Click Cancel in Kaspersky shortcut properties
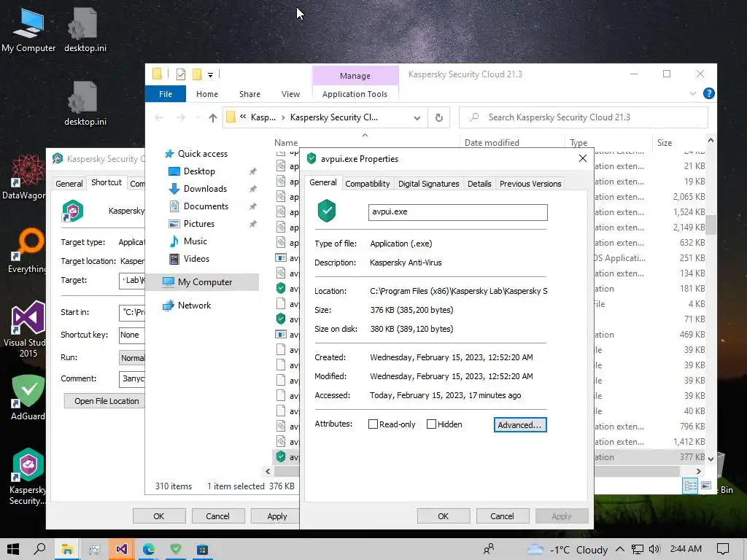This screenshot has height=560, width=747. point(217,516)
